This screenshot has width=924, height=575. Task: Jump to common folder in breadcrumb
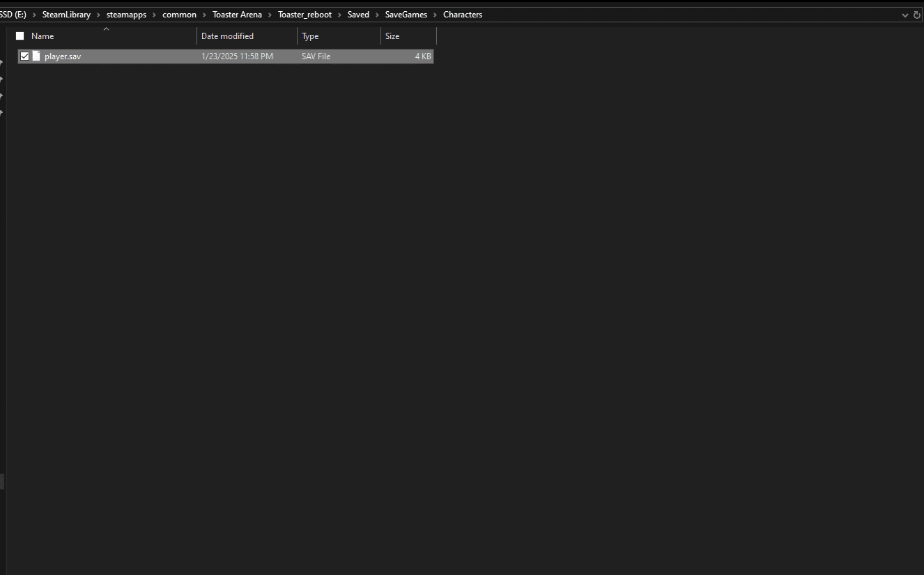click(180, 15)
